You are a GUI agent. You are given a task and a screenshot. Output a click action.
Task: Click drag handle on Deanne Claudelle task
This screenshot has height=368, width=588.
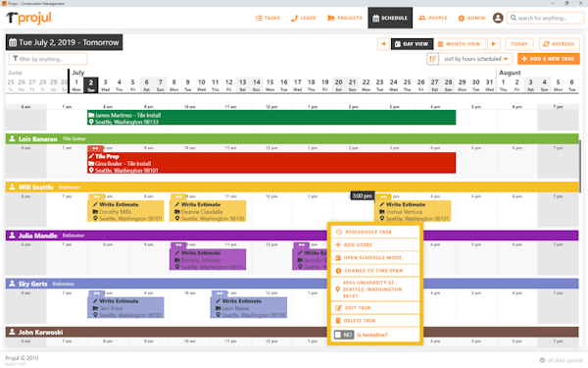pyautogui.click(x=178, y=197)
